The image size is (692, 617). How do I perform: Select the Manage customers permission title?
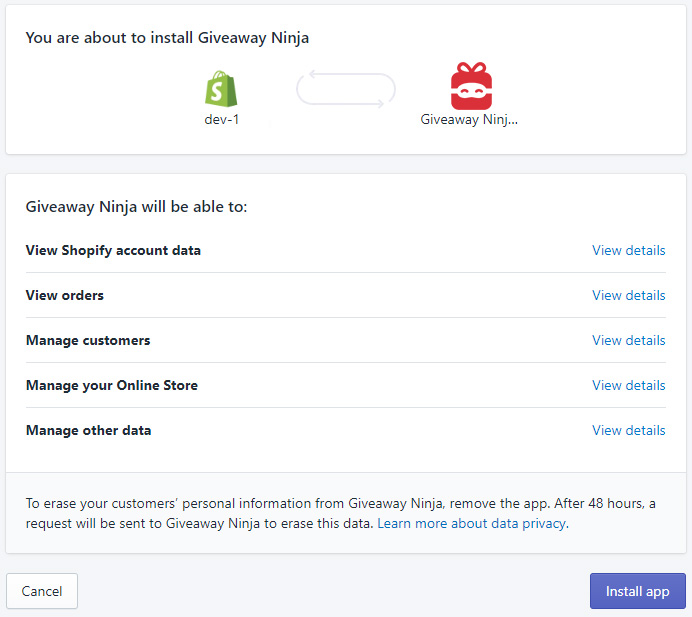pyautogui.click(x=88, y=340)
